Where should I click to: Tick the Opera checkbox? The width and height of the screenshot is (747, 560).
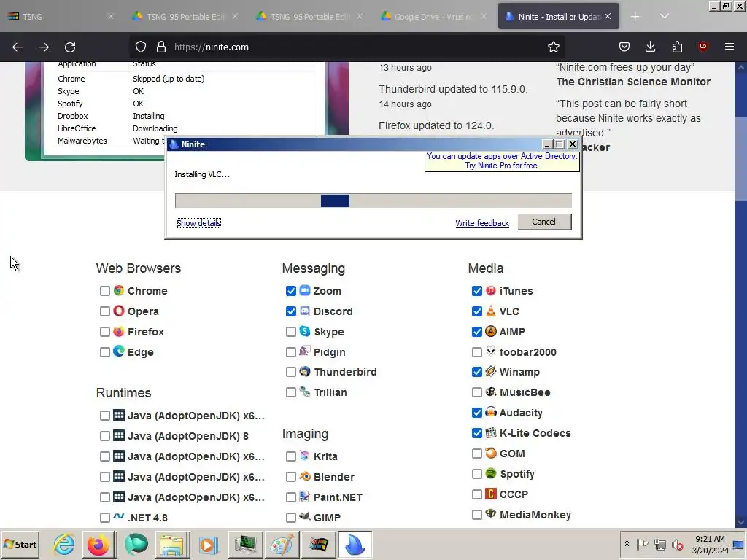(105, 311)
